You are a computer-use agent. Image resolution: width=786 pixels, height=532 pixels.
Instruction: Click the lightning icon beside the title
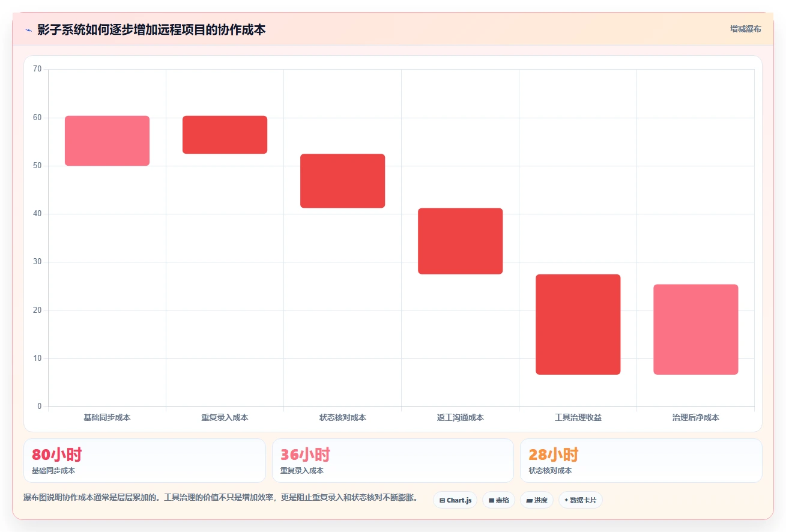click(x=28, y=30)
